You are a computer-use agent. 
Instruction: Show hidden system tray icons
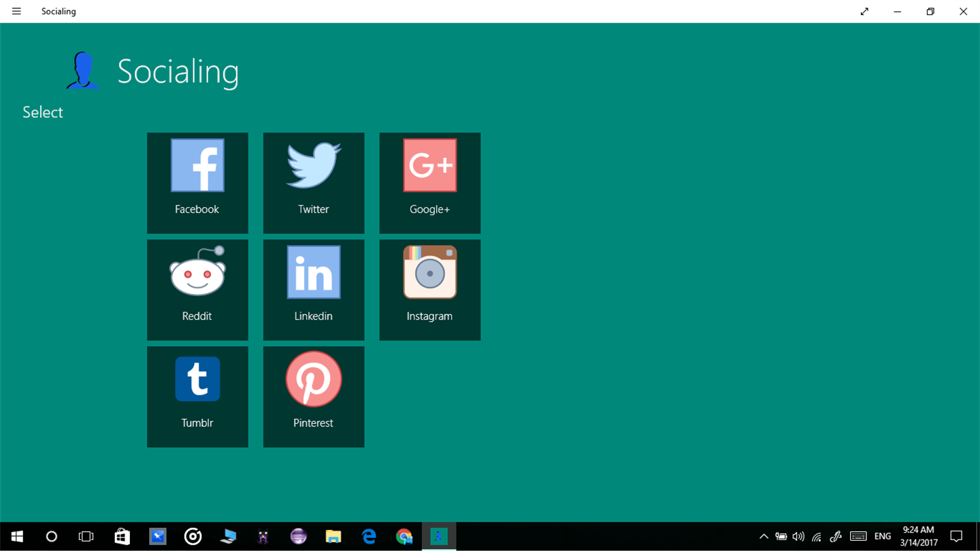click(764, 537)
